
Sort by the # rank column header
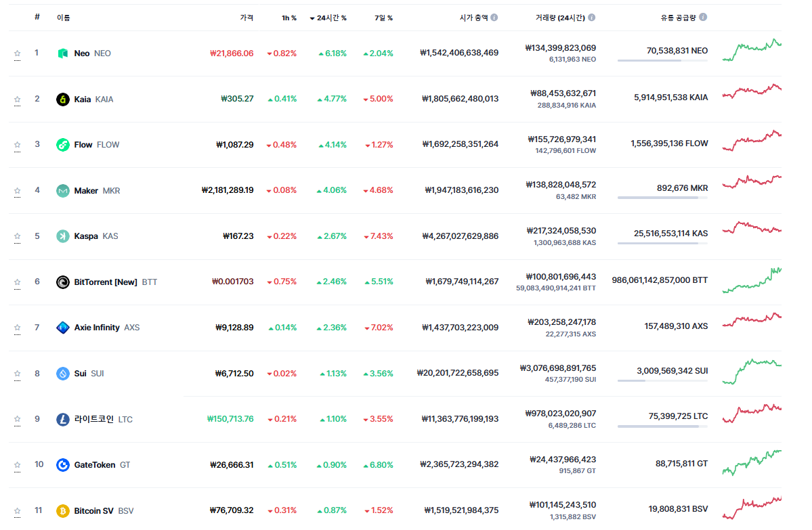coord(37,17)
